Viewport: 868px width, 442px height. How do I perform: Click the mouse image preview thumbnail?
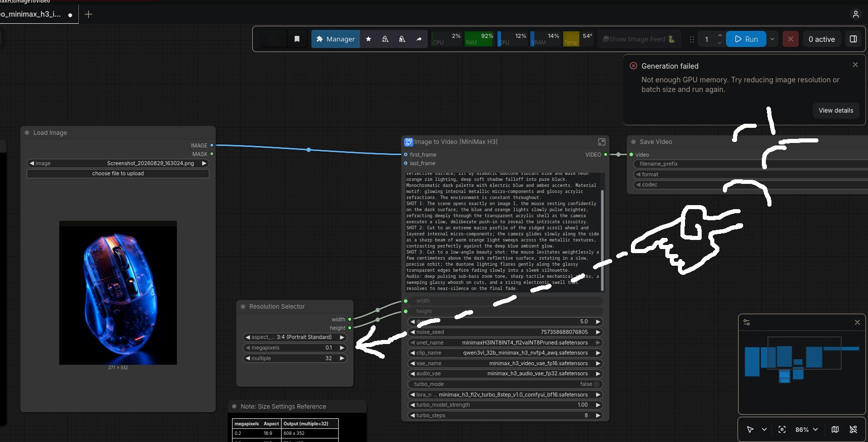[x=118, y=292]
